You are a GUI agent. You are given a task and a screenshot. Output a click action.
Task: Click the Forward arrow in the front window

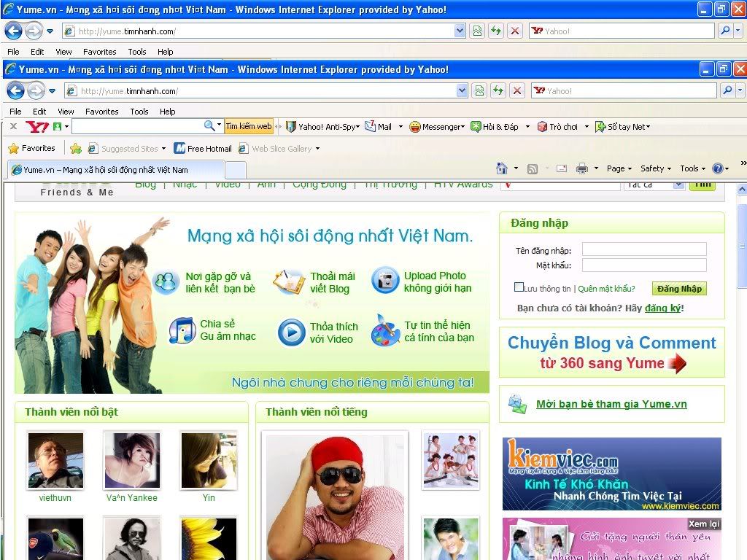pyautogui.click(x=35, y=90)
